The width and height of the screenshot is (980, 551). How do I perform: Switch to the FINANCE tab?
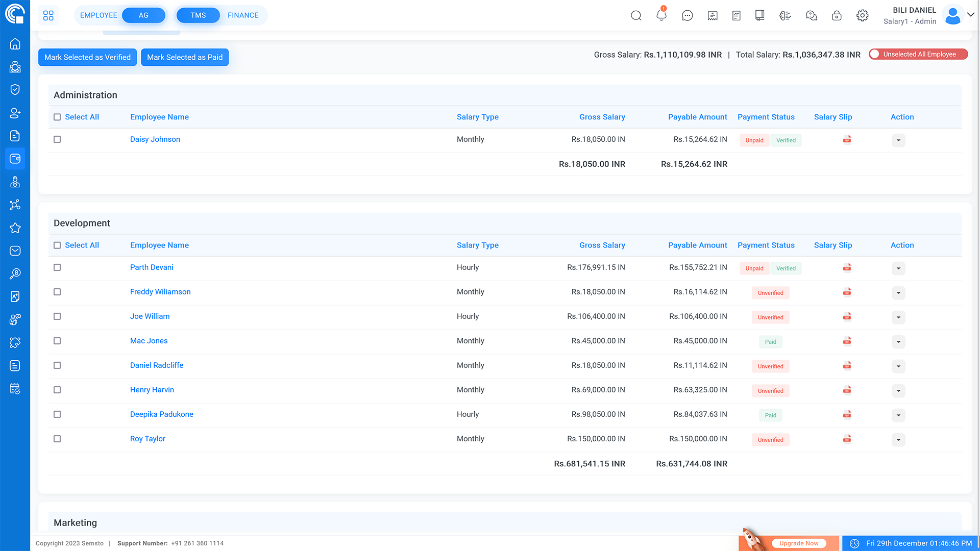point(243,15)
